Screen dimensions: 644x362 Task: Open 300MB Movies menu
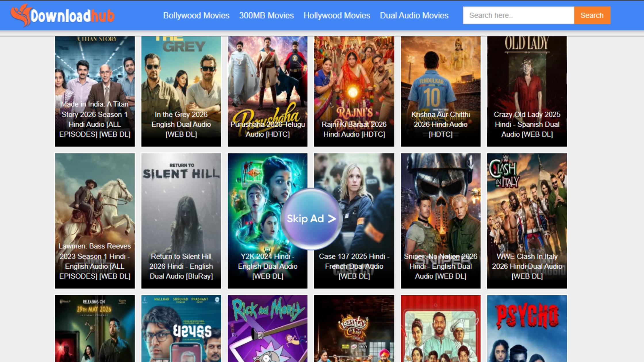click(267, 16)
